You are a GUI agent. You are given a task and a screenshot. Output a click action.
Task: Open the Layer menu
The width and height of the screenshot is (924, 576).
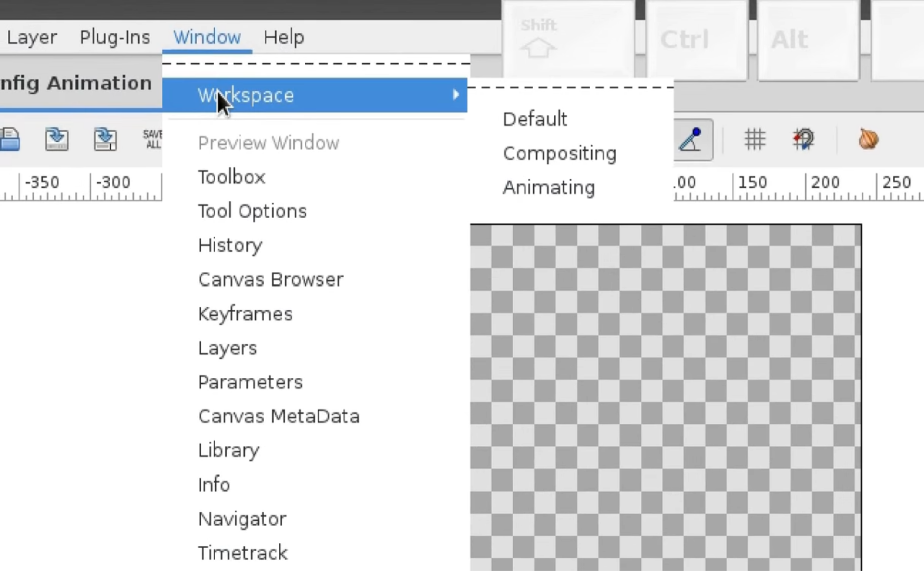32,37
